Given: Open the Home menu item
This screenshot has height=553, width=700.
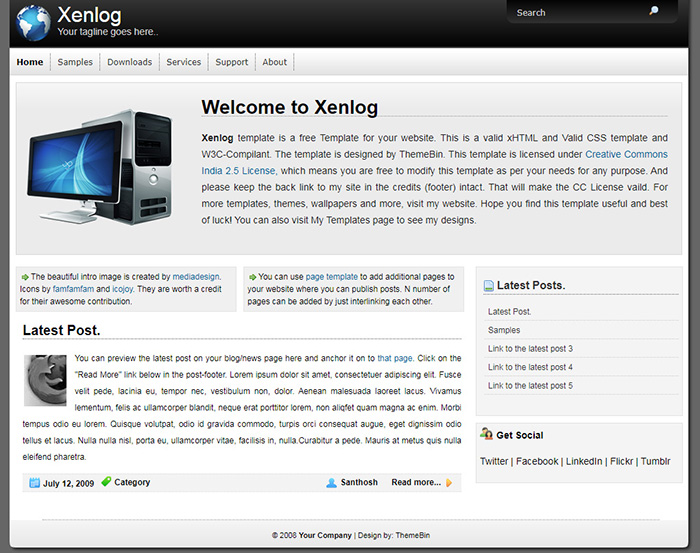Looking at the screenshot, I should (30, 62).
